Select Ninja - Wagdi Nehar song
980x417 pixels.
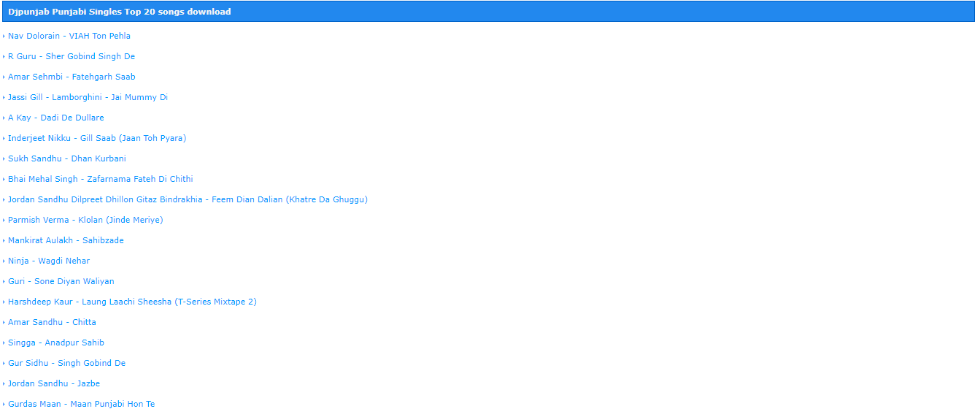tap(49, 261)
